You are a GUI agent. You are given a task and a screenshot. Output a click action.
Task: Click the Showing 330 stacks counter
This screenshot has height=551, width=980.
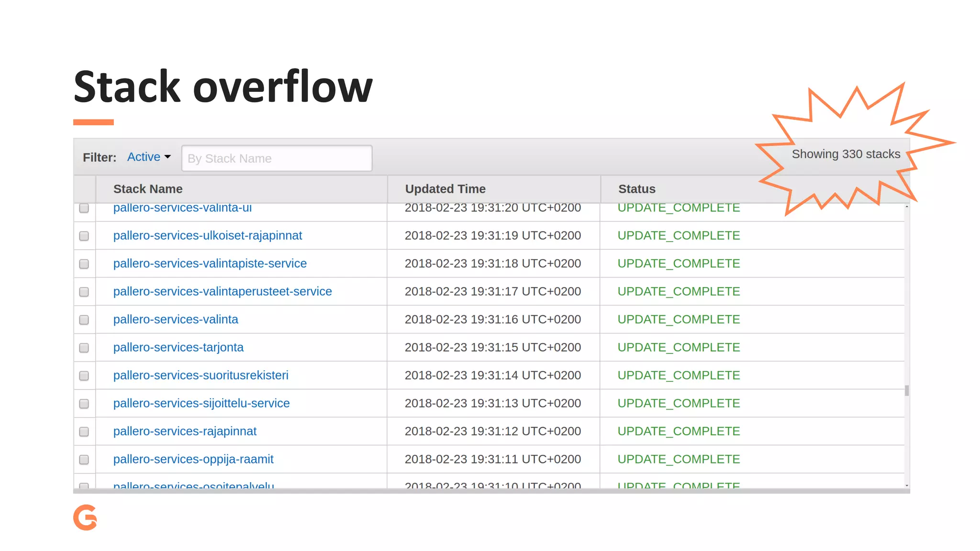846,154
